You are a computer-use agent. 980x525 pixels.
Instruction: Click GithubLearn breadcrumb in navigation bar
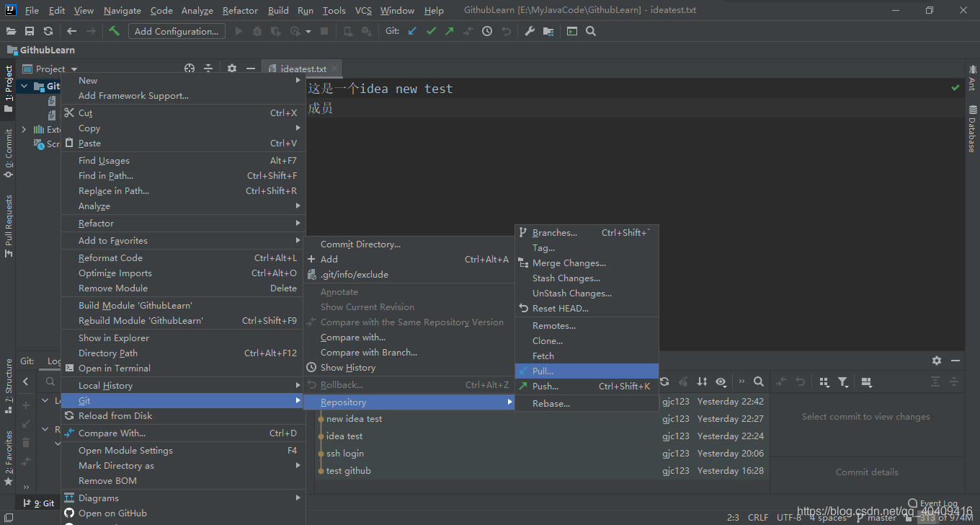[41, 50]
